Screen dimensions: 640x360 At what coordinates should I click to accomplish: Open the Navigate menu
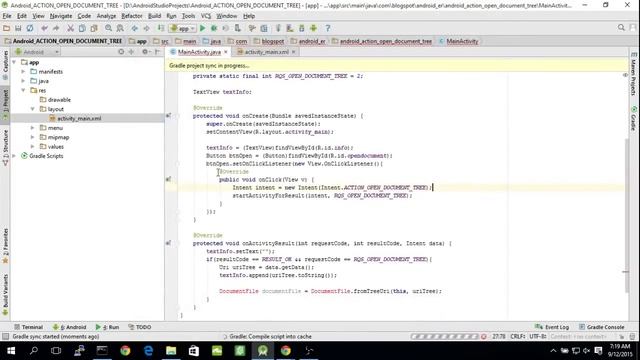click(x=61, y=16)
